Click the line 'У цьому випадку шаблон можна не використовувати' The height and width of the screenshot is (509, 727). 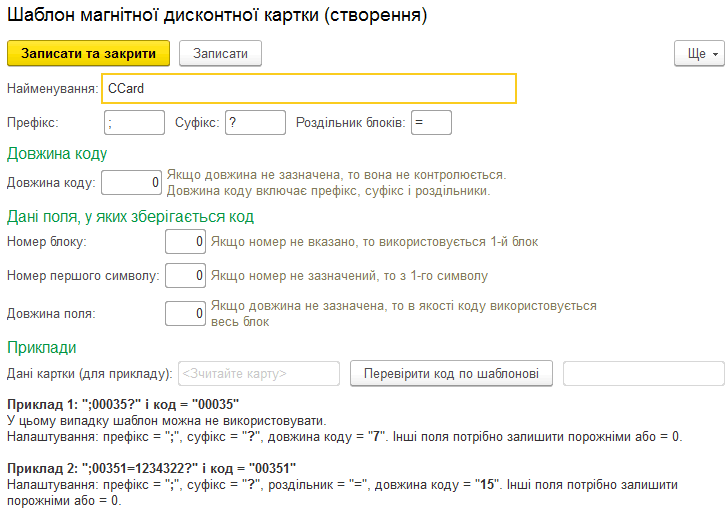[167, 420]
